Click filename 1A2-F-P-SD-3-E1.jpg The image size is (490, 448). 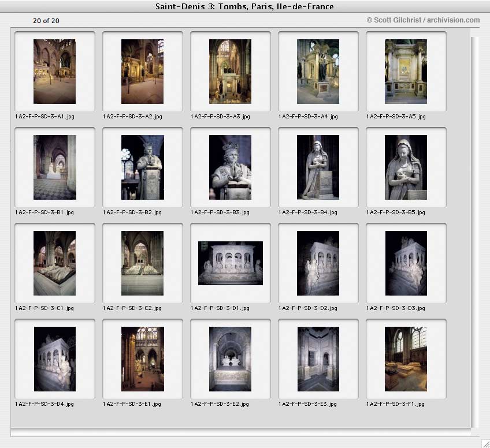click(x=132, y=404)
